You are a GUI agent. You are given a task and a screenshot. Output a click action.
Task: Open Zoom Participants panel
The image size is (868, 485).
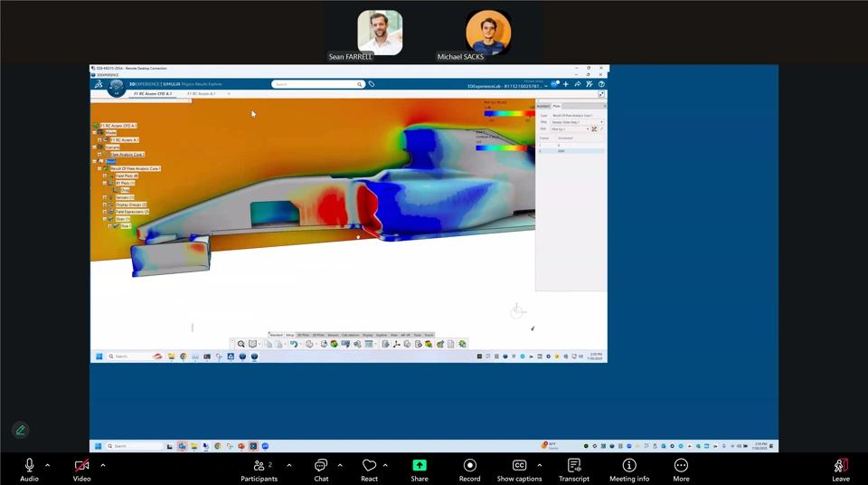pyautogui.click(x=259, y=470)
